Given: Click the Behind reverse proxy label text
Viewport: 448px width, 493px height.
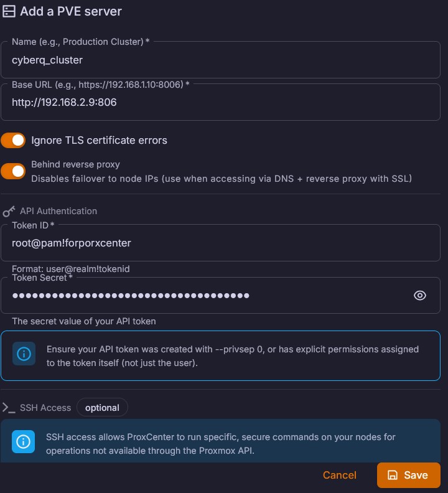Looking at the screenshot, I should 75,164.
